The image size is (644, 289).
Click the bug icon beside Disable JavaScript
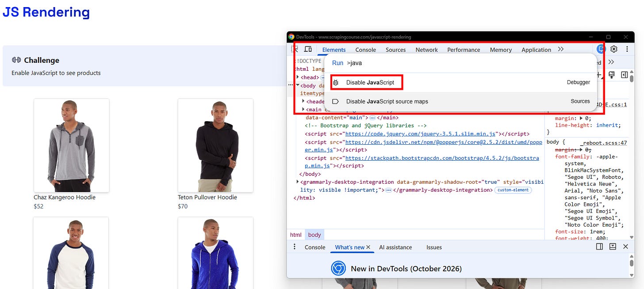pos(336,82)
